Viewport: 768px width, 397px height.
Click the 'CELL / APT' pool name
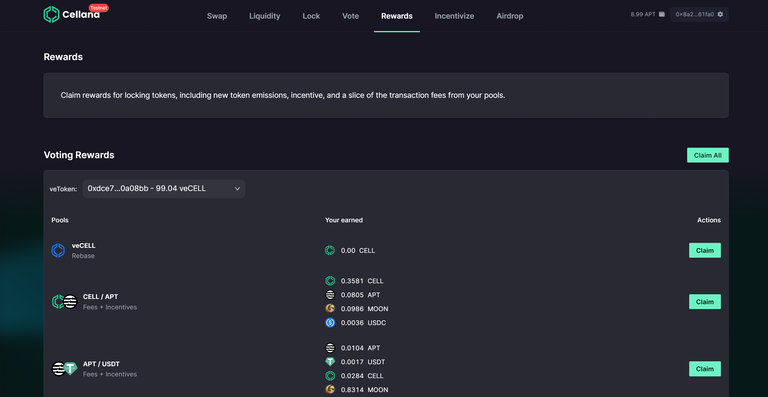[x=100, y=297]
